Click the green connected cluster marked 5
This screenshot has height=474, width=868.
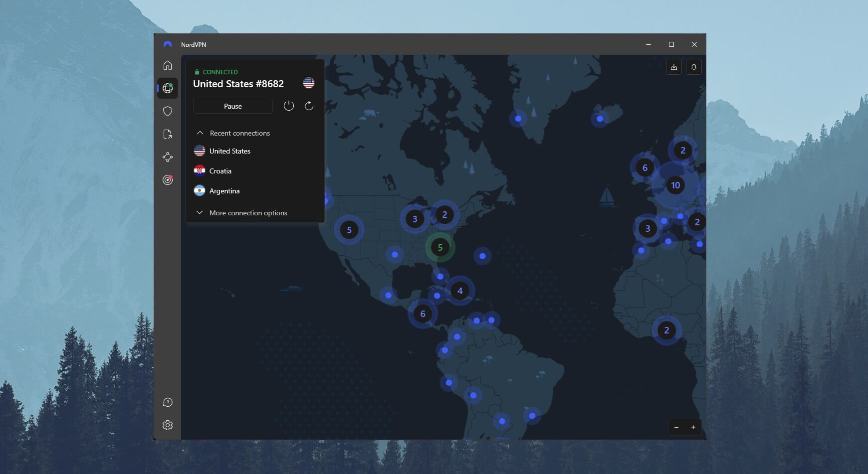pos(440,247)
